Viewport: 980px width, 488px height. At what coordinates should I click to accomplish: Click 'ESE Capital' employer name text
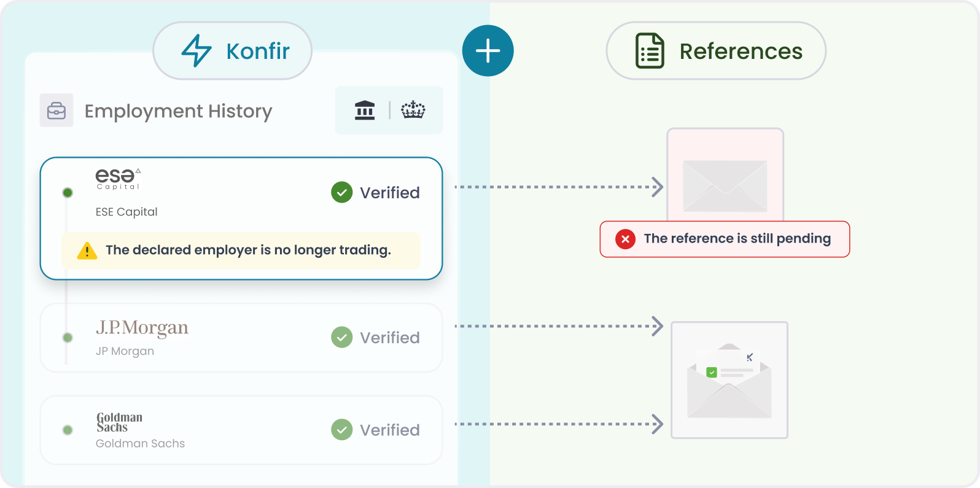pyautogui.click(x=126, y=212)
